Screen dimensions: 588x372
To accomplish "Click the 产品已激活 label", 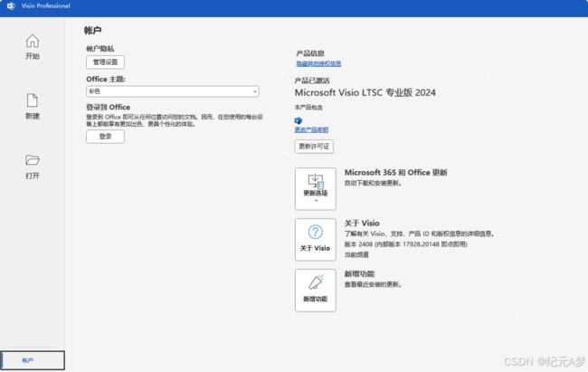I will [312, 81].
